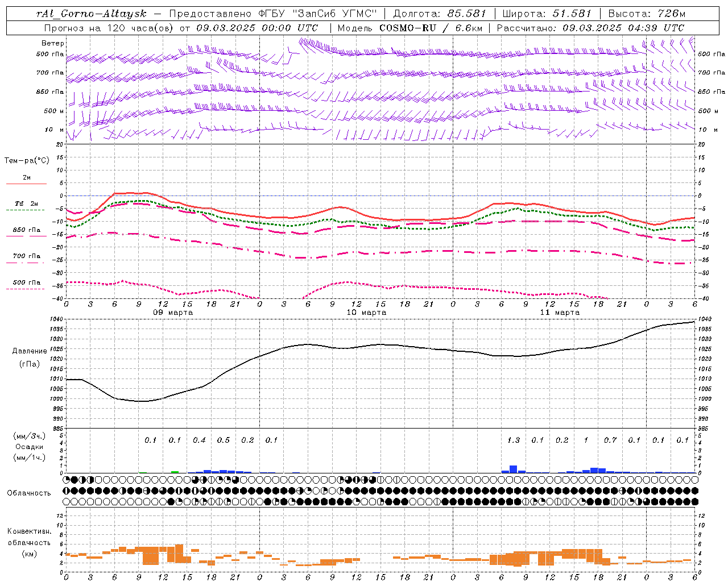Click the Td 2м dew point legend entry

pyautogui.click(x=27, y=203)
